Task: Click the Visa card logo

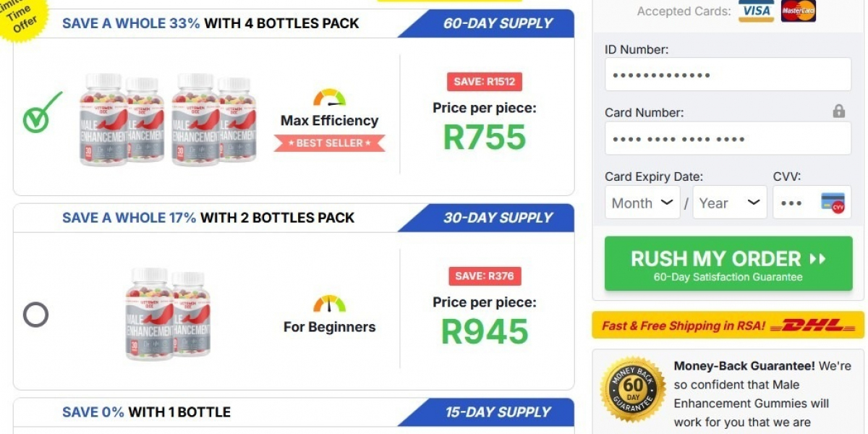Action: (x=756, y=11)
